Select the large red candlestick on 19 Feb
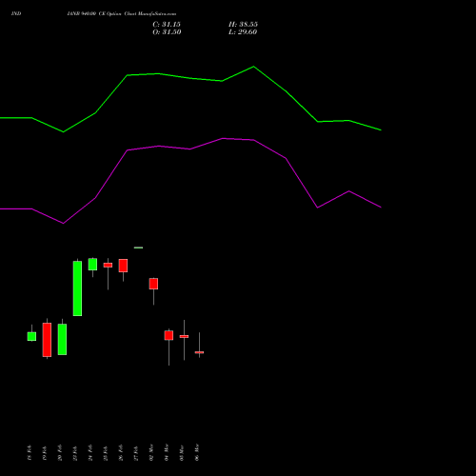This screenshot has height=476, width=476. 47,340
